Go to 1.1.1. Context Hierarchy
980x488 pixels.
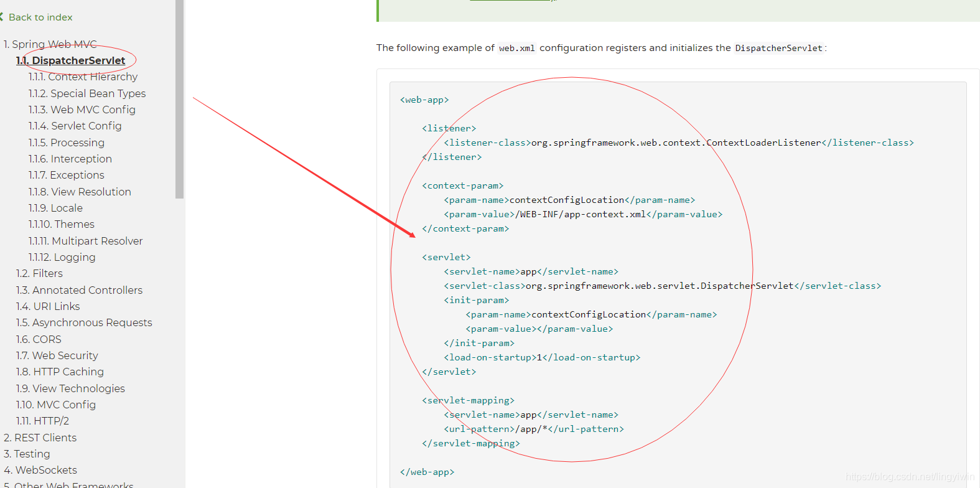[83, 77]
